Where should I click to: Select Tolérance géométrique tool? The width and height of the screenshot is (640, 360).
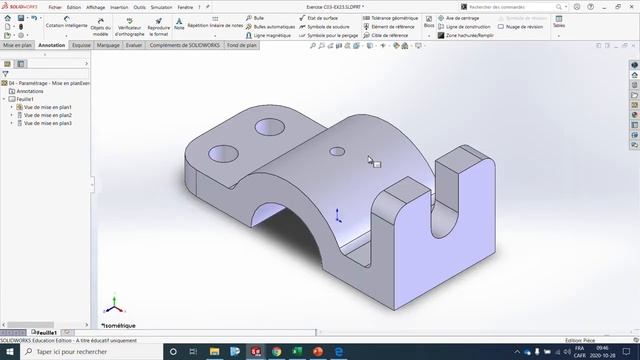(x=390, y=18)
